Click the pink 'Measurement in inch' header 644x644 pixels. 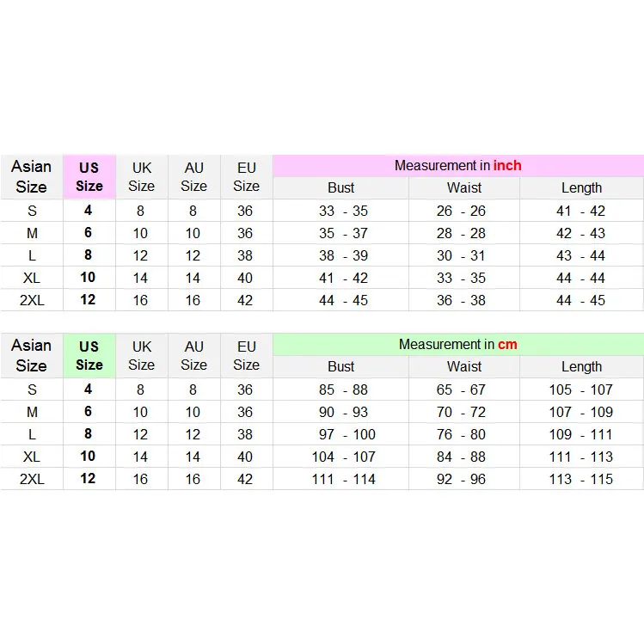click(x=457, y=165)
